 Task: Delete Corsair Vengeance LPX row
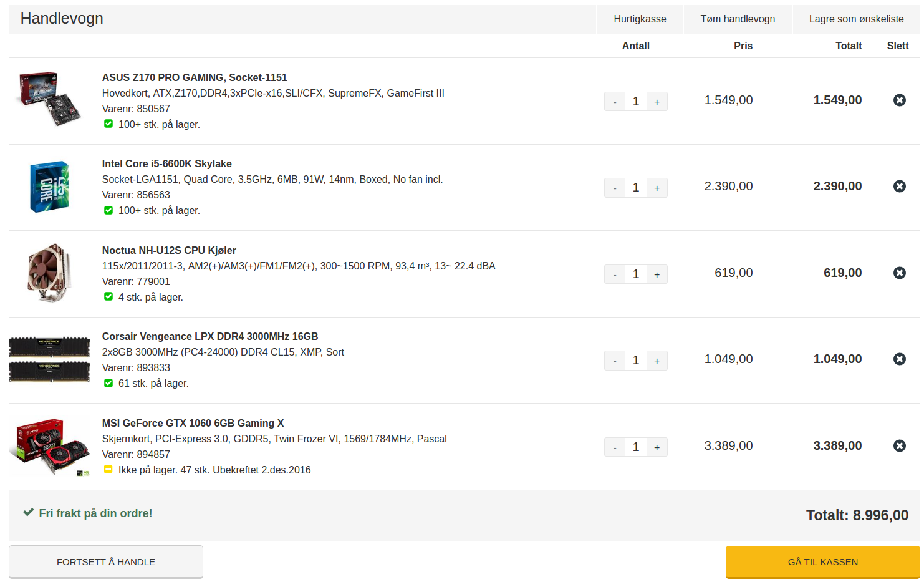[899, 359]
